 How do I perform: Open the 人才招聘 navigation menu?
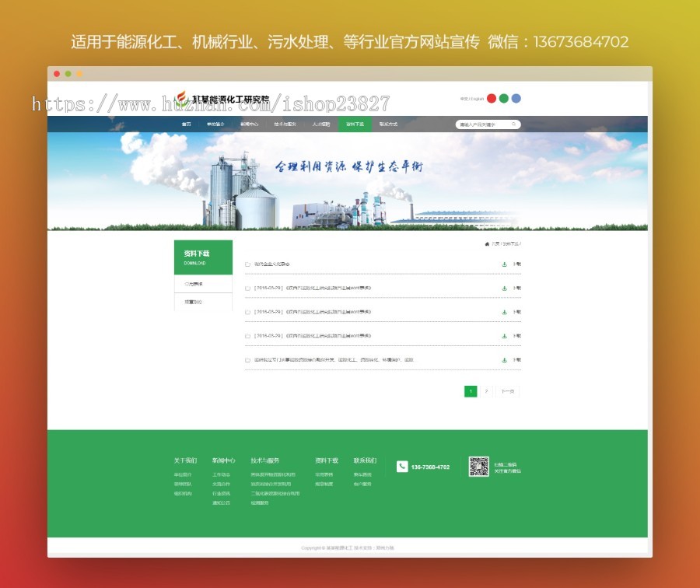coord(320,124)
